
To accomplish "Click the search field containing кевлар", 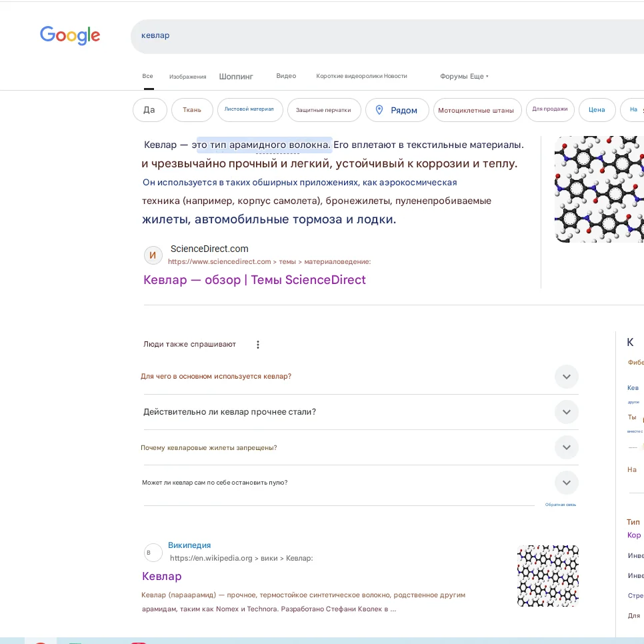I will point(387,36).
